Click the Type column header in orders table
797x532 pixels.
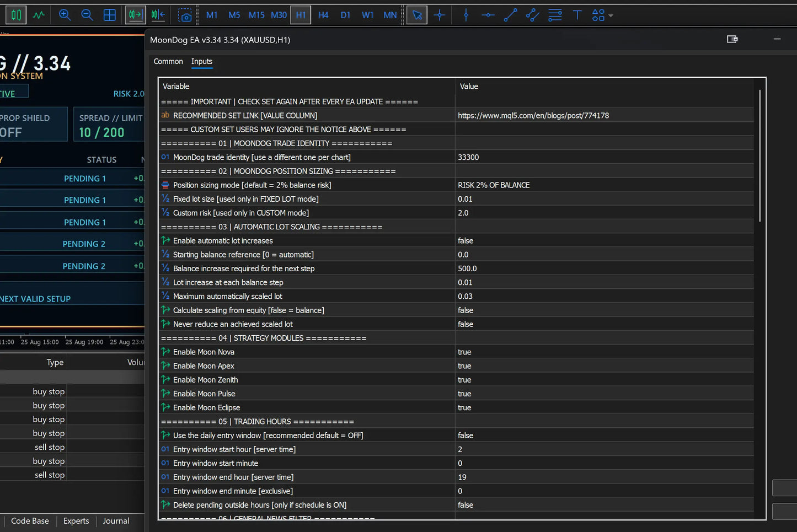(55, 362)
